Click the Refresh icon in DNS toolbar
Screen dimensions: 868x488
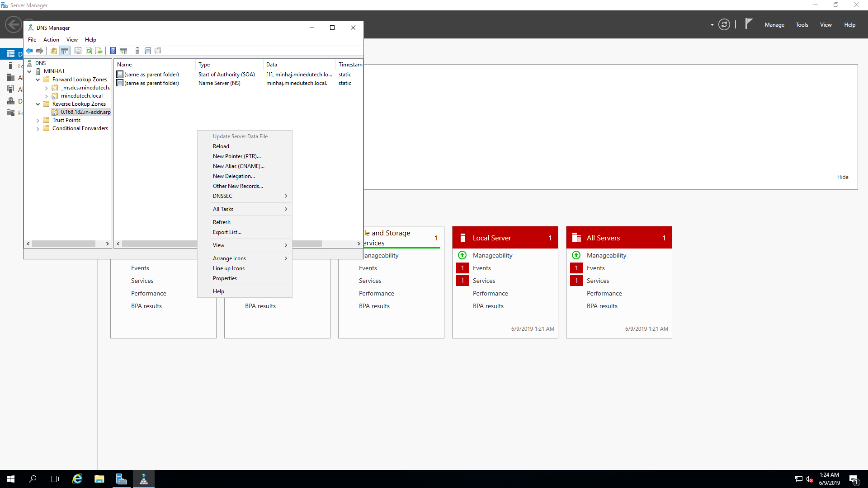pos(89,51)
